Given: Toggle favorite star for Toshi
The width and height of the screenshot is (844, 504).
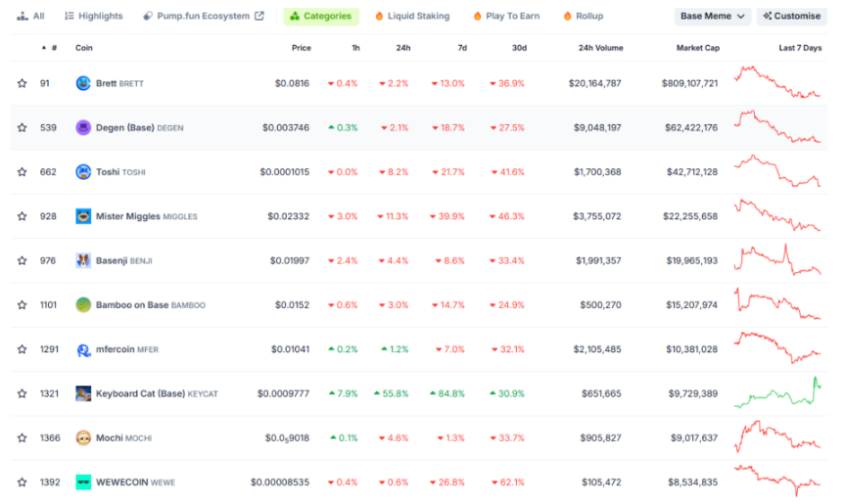Looking at the screenshot, I should pyautogui.click(x=23, y=172).
